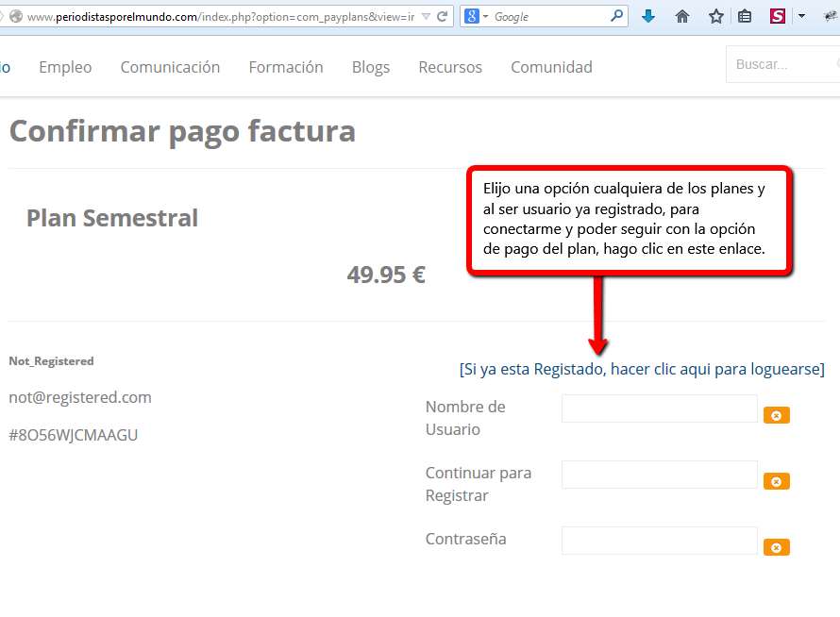
Task: Select the Comunidad navigation item
Action: (551, 67)
